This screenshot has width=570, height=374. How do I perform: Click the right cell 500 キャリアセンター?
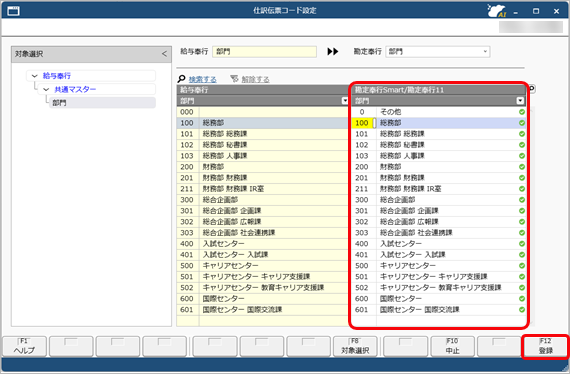tap(438, 266)
